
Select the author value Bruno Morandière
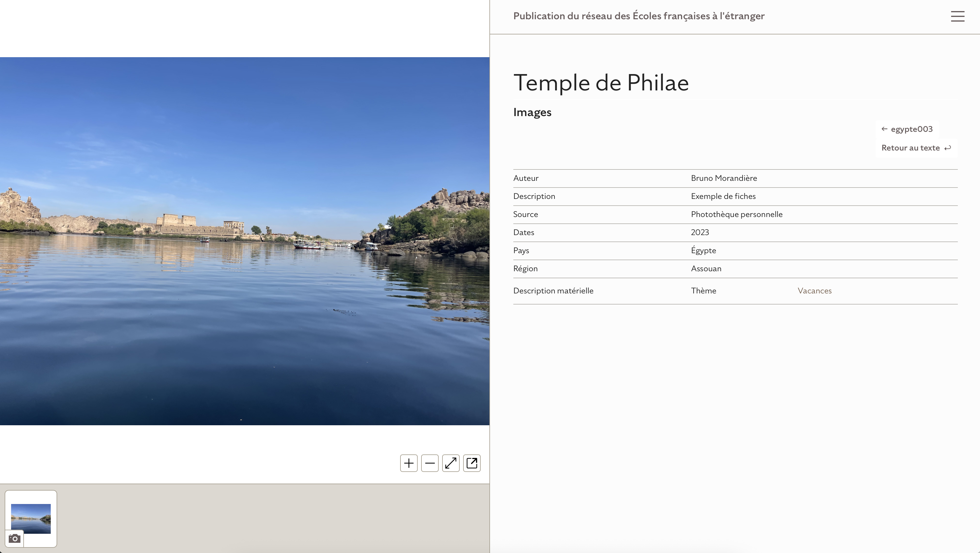click(724, 178)
